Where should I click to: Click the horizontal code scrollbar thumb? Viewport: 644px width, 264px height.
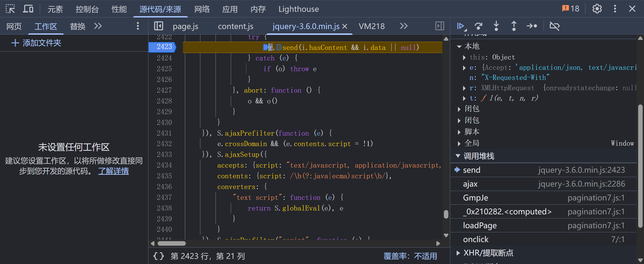(172, 243)
